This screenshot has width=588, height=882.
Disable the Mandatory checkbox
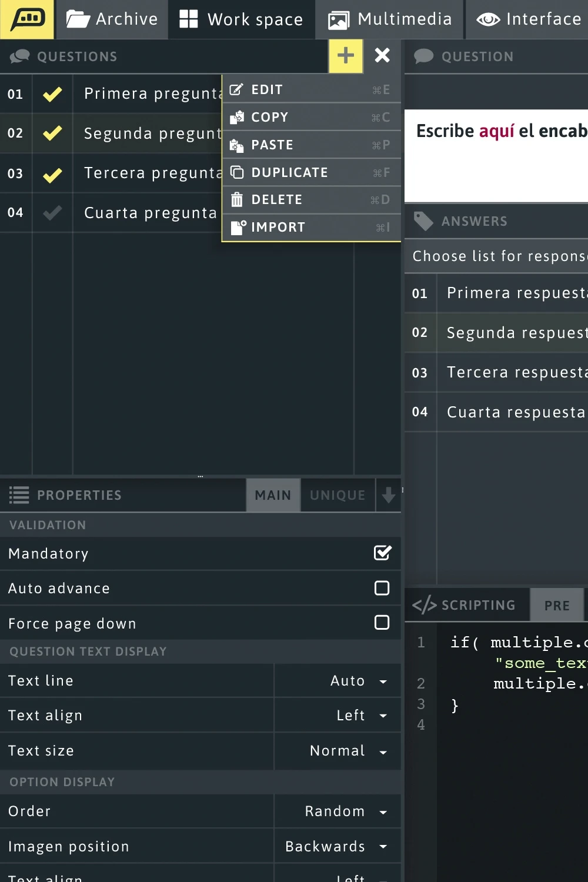click(x=382, y=553)
